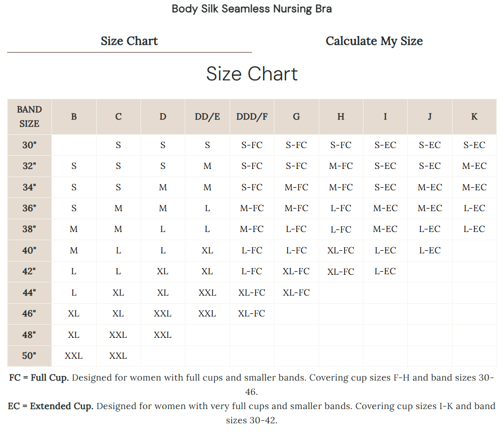Click the BAND SIZE header cell
This screenshot has height=434, width=504.
pos(30,117)
